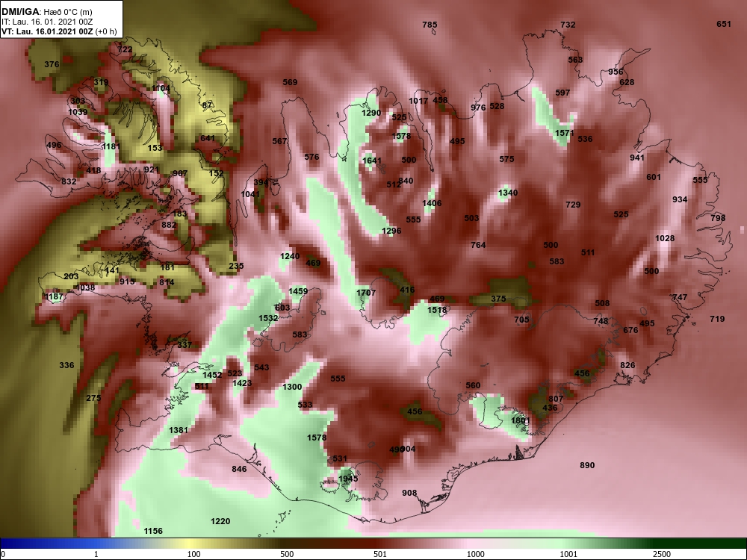This screenshot has height=560, width=747.
Task: Click the 1296 height value
Action: pos(391,231)
